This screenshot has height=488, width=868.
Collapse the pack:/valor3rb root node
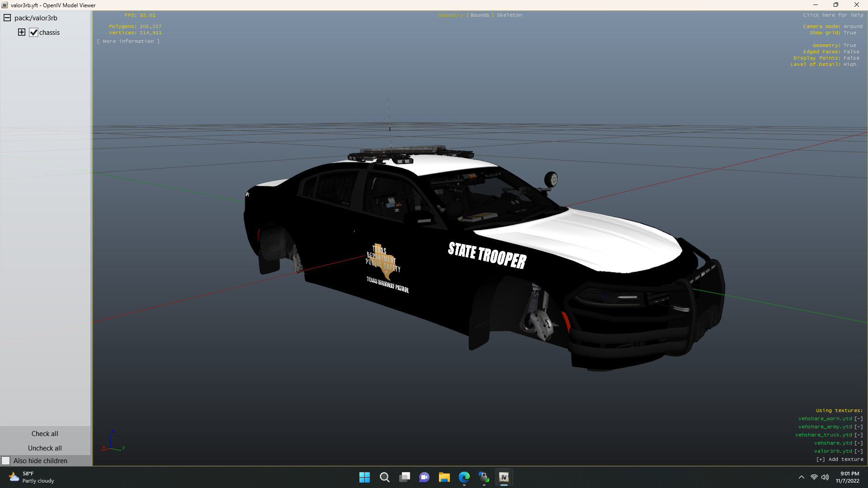tap(7, 18)
